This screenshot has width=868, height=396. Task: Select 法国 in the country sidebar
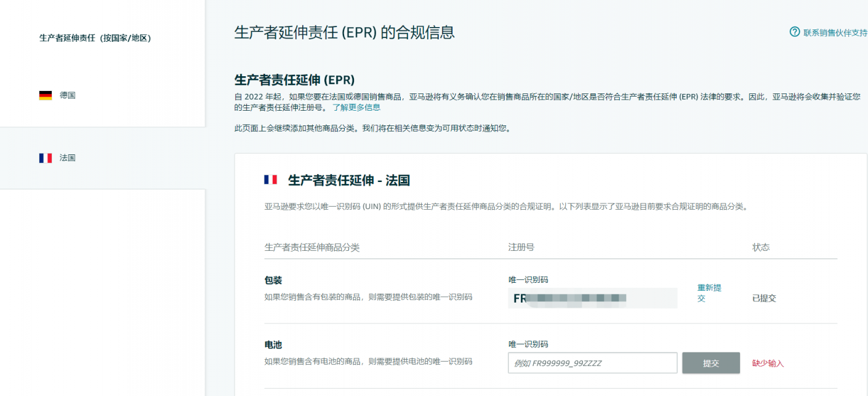click(68, 158)
